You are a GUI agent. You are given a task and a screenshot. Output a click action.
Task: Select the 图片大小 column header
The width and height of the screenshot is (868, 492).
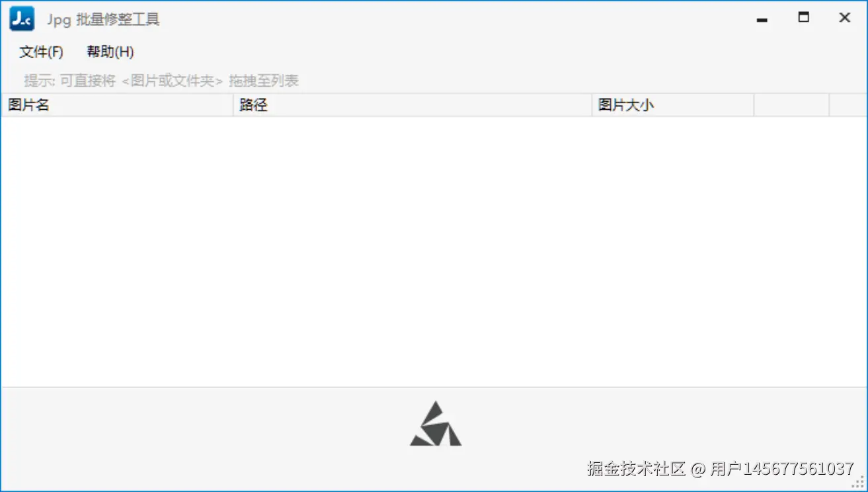point(673,105)
